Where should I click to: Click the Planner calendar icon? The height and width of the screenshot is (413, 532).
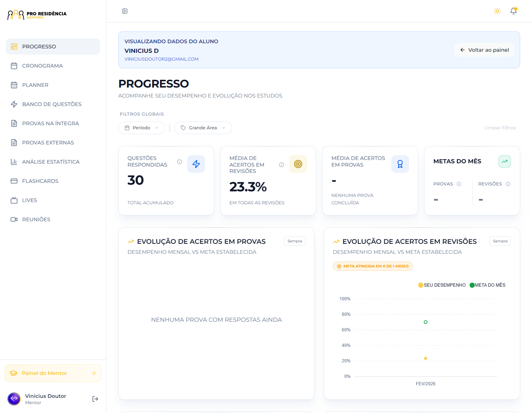[14, 85]
